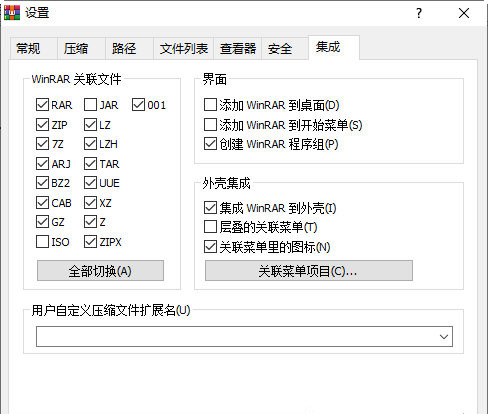Click the WinRAR icon in title bar

coord(12,13)
